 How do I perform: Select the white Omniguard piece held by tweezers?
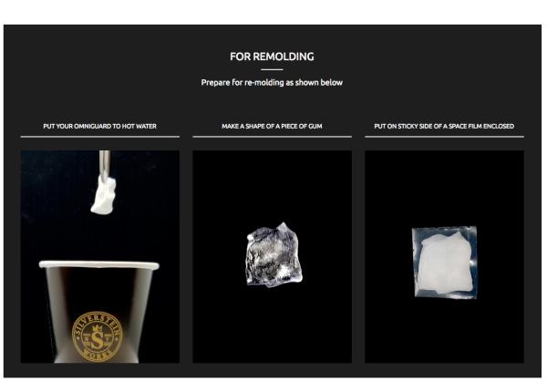pos(103,196)
